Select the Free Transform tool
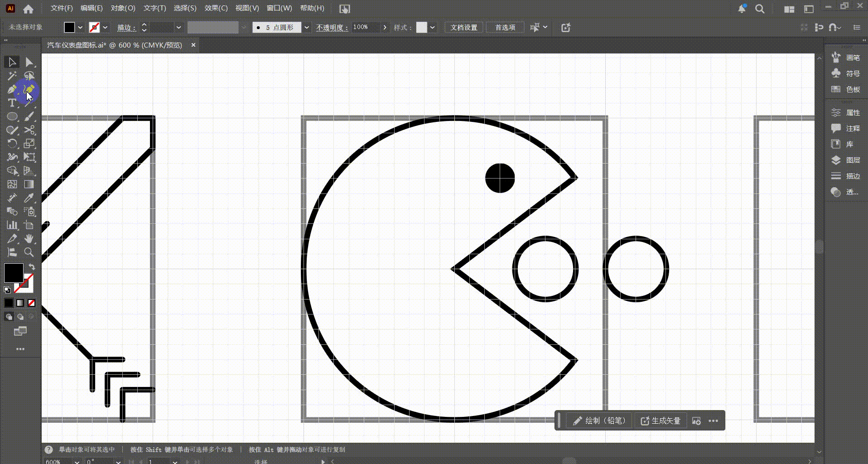 (x=29, y=157)
